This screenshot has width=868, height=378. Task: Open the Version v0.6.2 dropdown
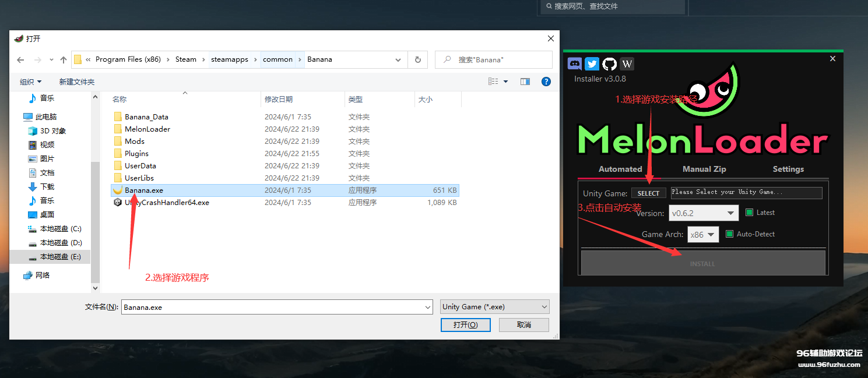[704, 213]
